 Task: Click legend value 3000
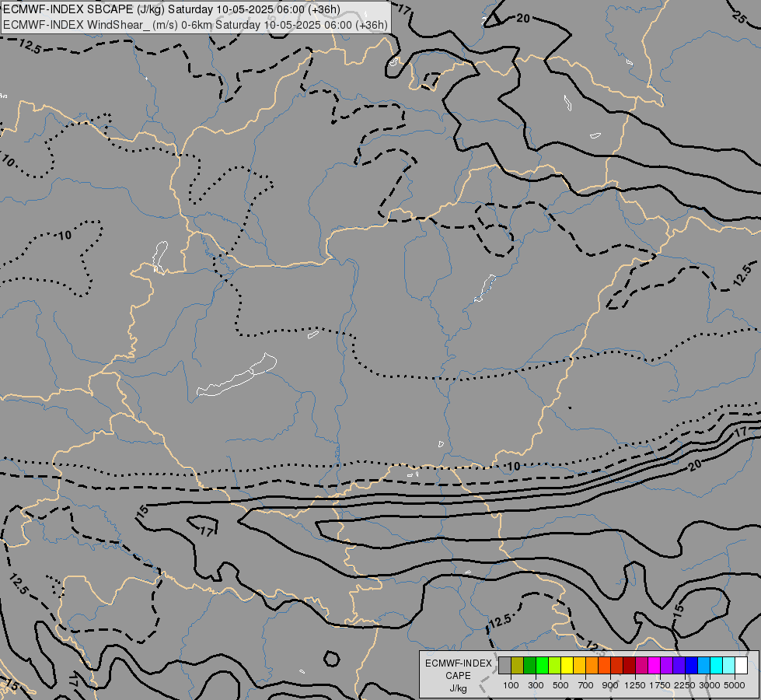click(710, 685)
